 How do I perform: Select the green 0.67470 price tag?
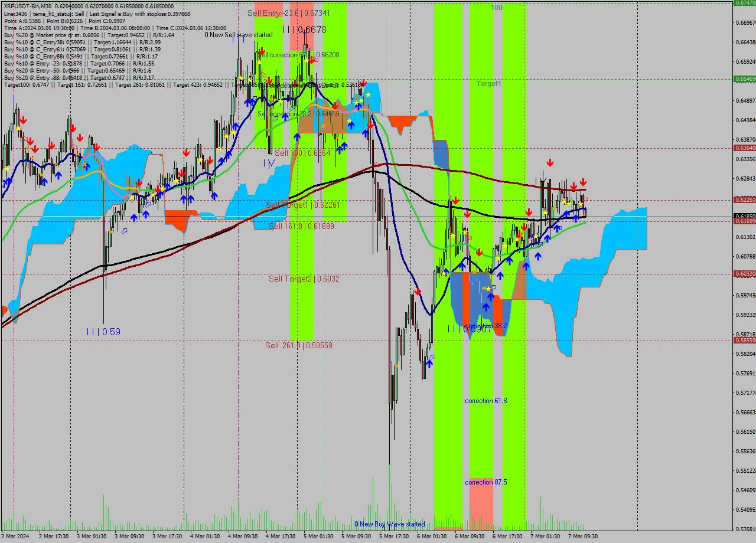[x=744, y=3]
